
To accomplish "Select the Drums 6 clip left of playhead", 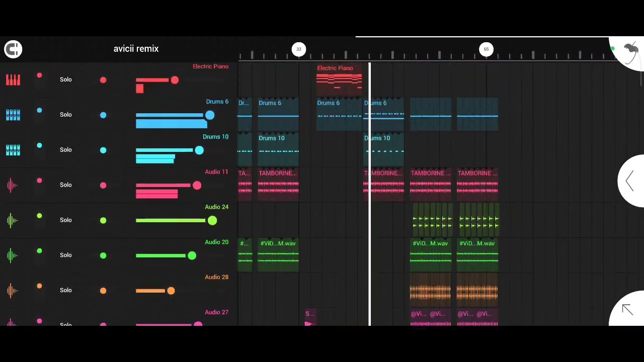I will point(339,115).
